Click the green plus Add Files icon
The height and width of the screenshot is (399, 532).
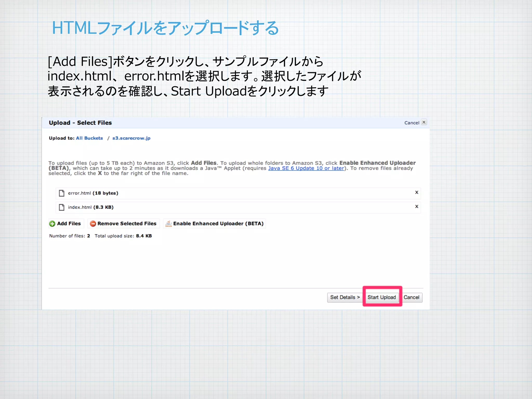click(52, 224)
